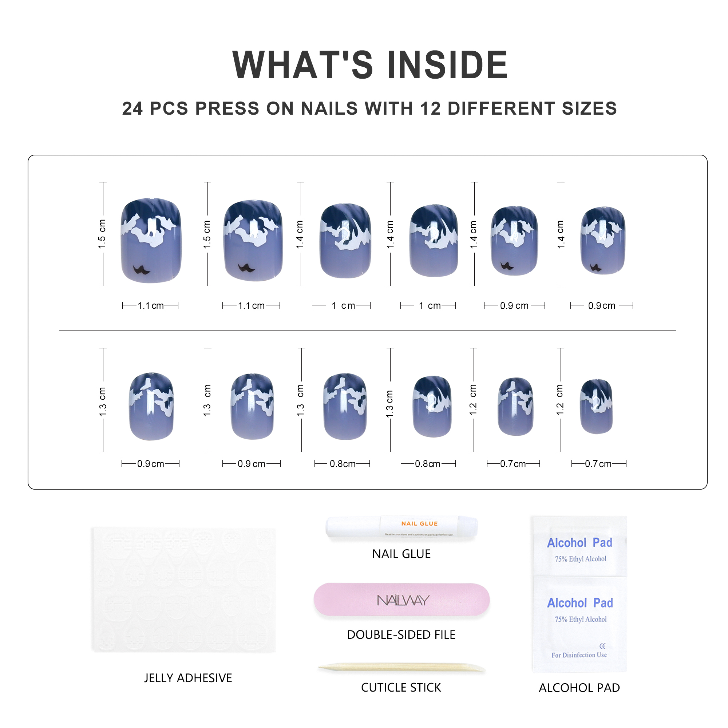Select the upper Alcohol Pad packet

pos(579,547)
